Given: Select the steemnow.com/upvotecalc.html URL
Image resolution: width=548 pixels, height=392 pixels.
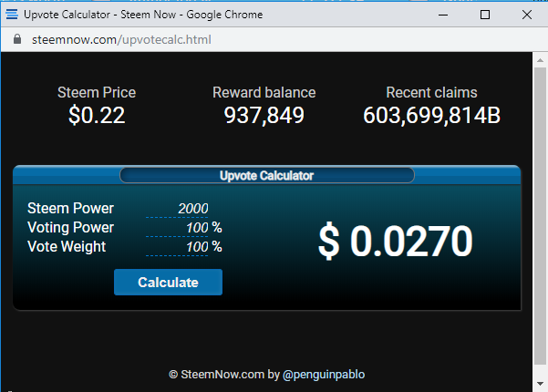Looking at the screenshot, I should click(x=121, y=39).
